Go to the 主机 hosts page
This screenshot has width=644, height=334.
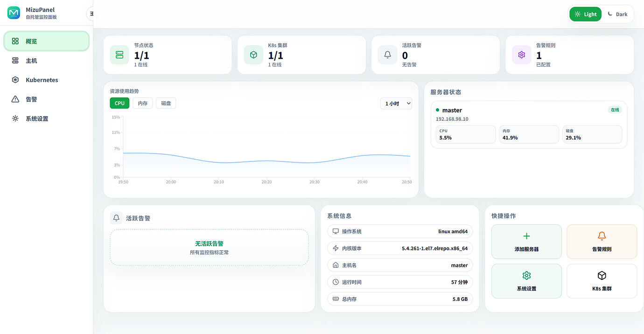coord(46,61)
